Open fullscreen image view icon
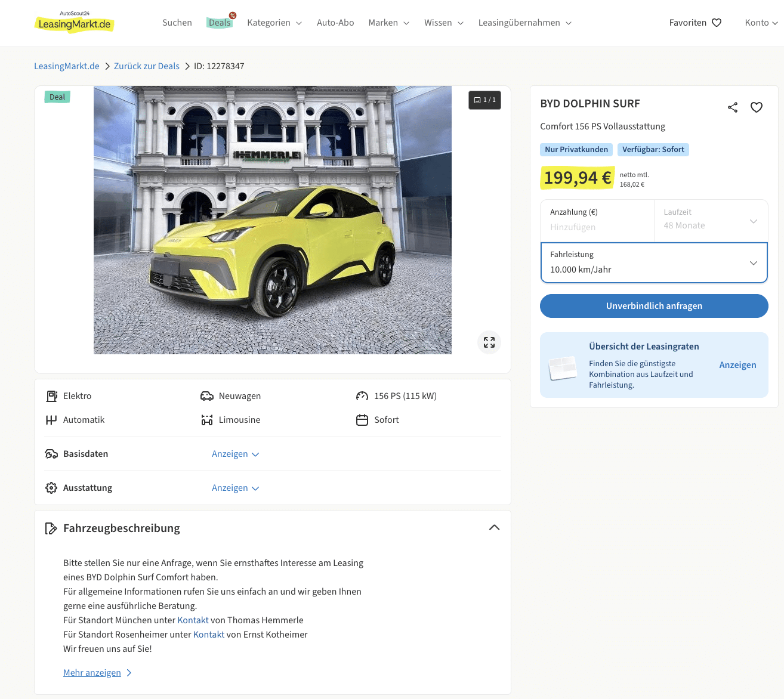This screenshot has width=784, height=699. pos(489,342)
